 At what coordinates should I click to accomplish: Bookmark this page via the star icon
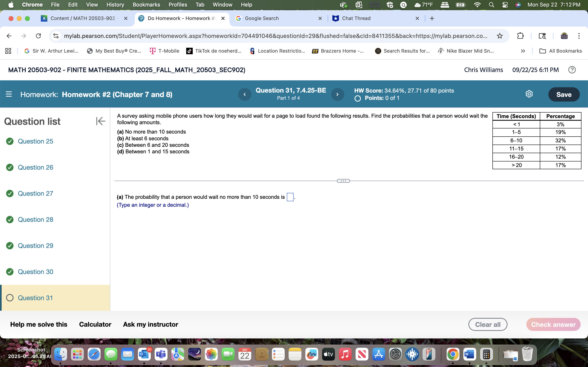pos(500,36)
